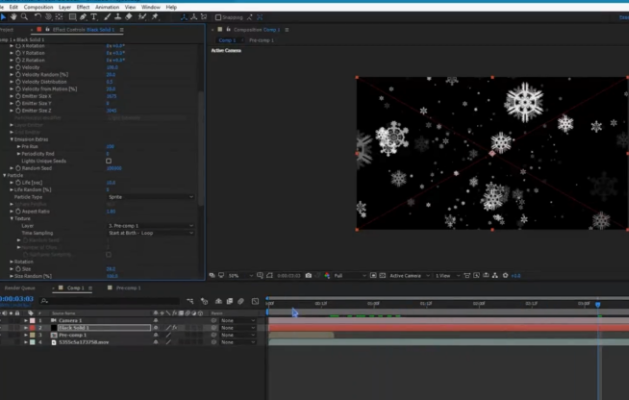Screen dimensions: 629x400
Task: Switch to the Pre-comp 1 timeline tab
Action: 127,288
